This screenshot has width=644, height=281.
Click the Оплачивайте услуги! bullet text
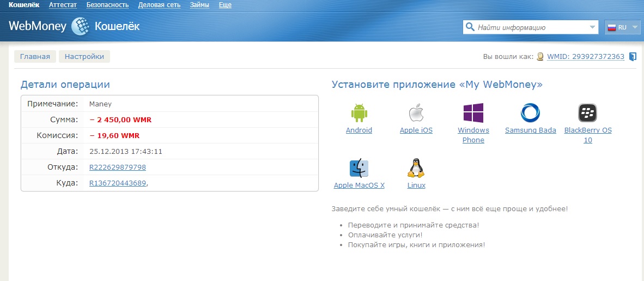[385, 235]
